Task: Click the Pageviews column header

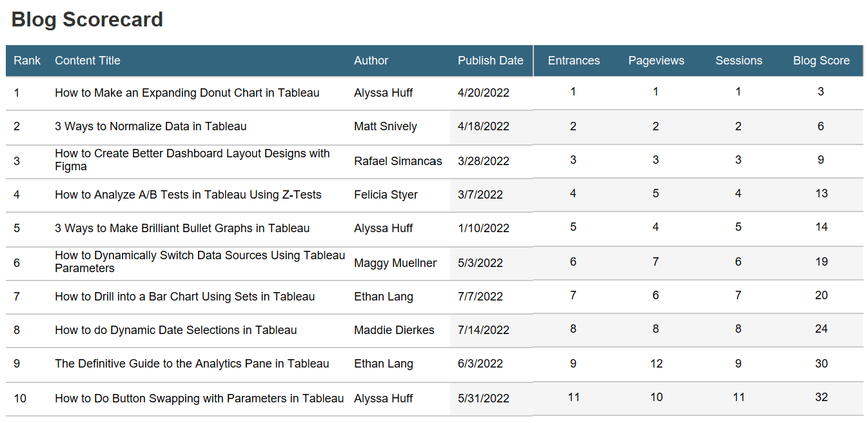Action: pos(656,61)
